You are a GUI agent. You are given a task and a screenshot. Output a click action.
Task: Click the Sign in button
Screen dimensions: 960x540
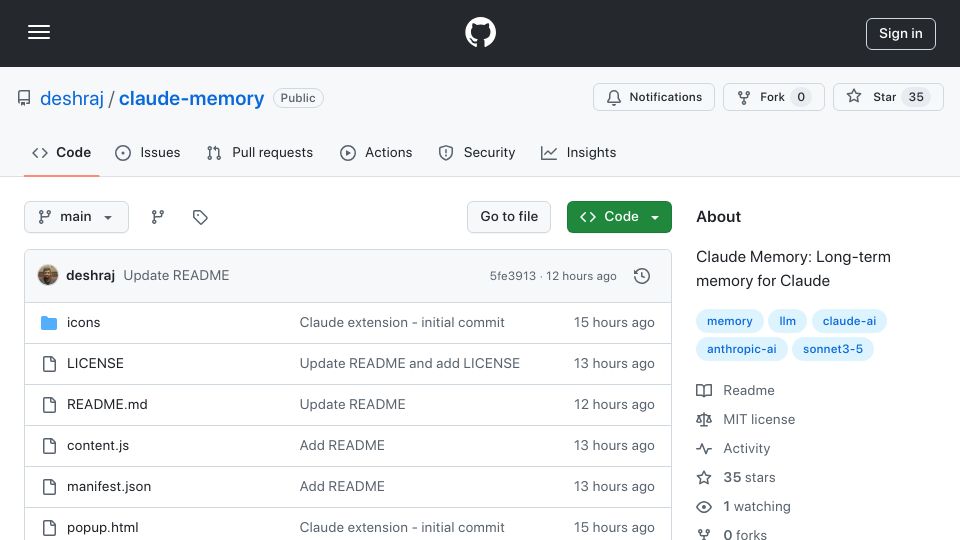(x=901, y=34)
